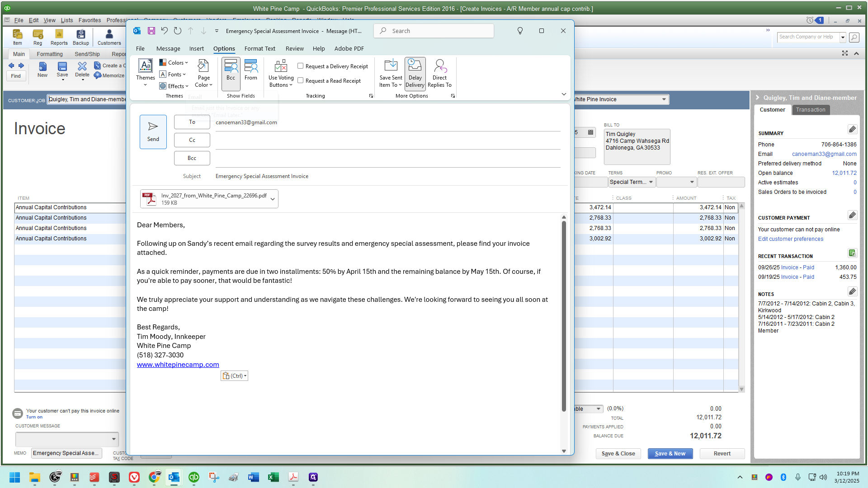
Task: Open the PDF attachment Inv_2027
Action: (x=204, y=199)
